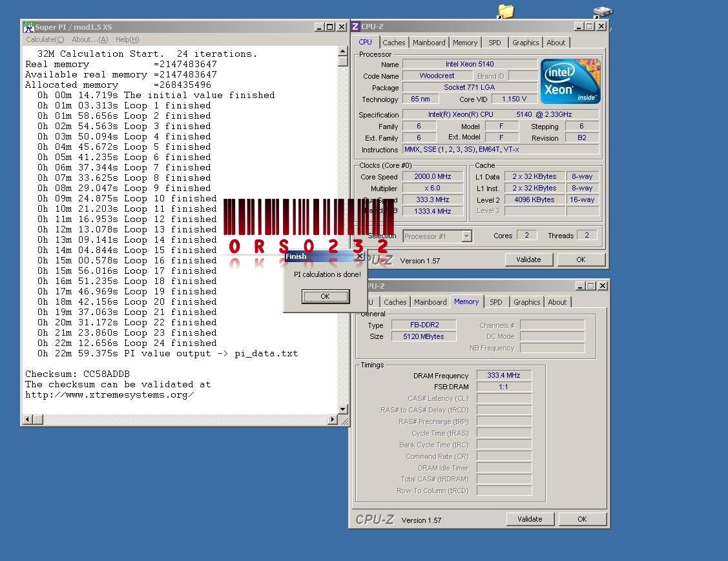Click the Name field Intel Xeon 5140
This screenshot has height=561, width=728.
pyautogui.click(x=470, y=64)
